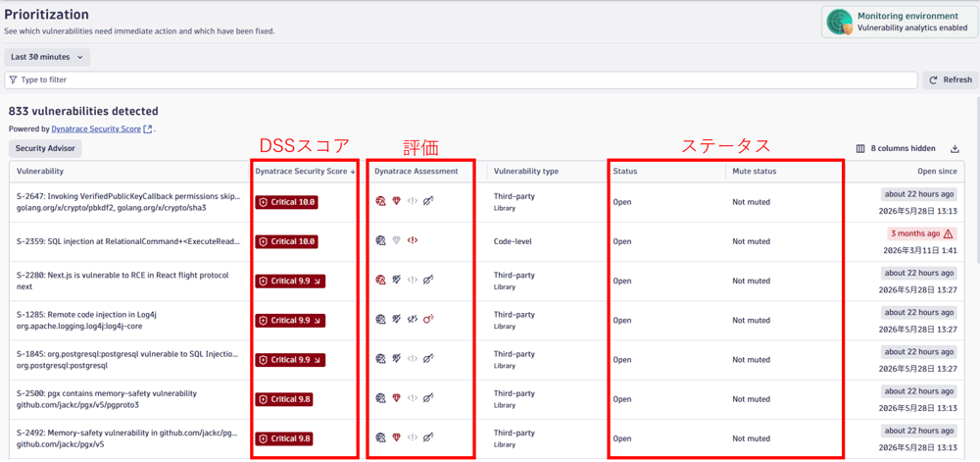Image resolution: width=980 pixels, height=462 pixels.
Task: Click the red gem icon in the S-2492 row
Action: click(x=396, y=437)
